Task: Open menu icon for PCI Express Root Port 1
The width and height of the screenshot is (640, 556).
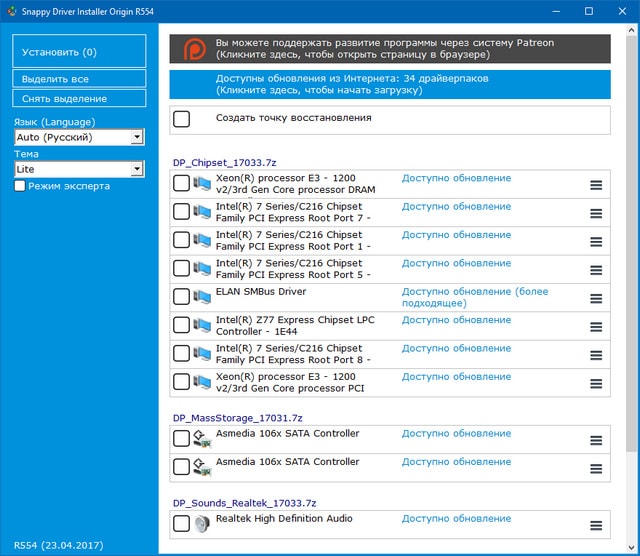Action: 596,241
